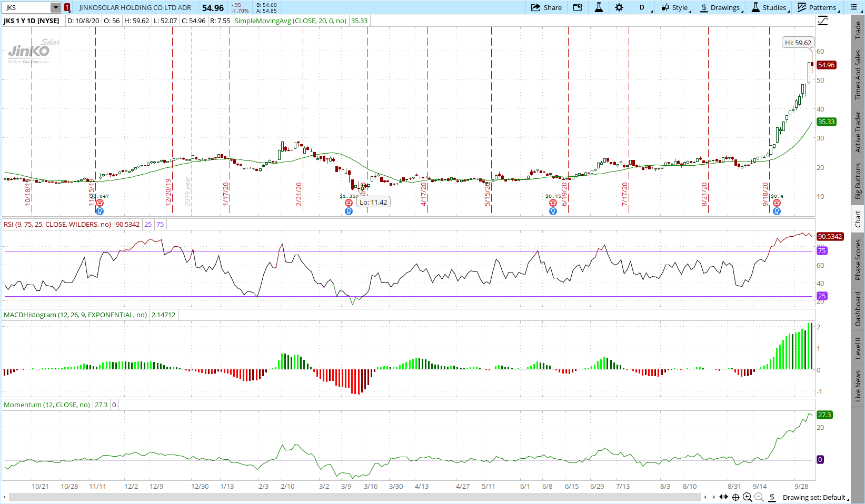Click the drawing curve icon beside the price axis
This screenshot has width=865, height=504.
point(823,21)
